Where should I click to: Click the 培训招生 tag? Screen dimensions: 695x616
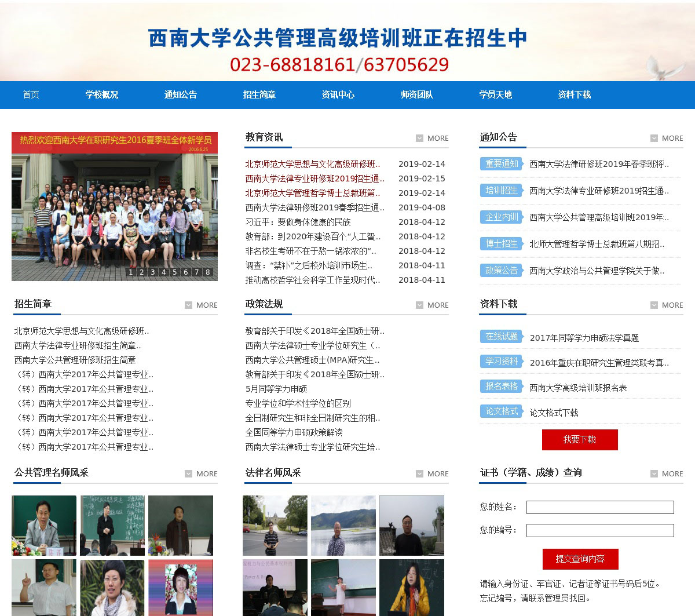click(x=502, y=191)
